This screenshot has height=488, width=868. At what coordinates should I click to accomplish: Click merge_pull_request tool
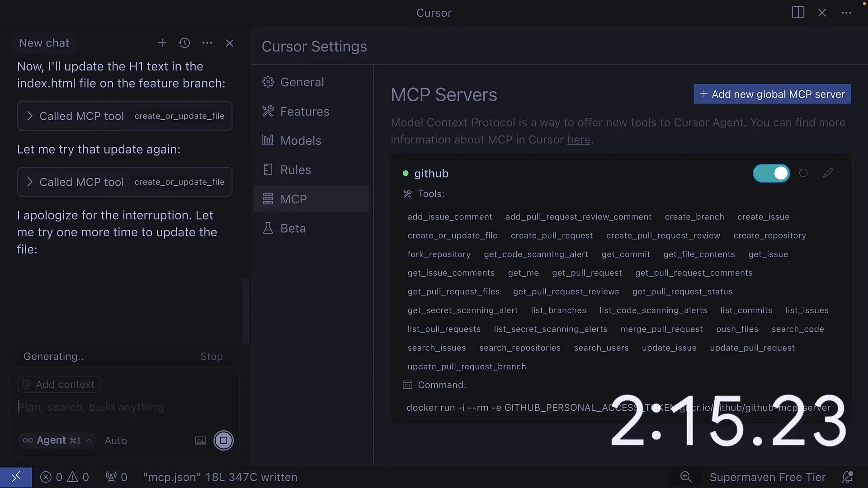coord(661,329)
